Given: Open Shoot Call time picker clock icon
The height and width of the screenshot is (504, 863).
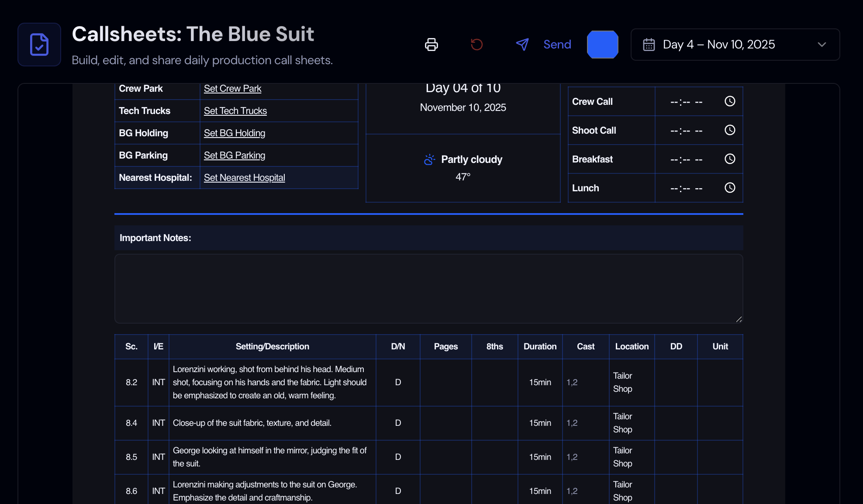Looking at the screenshot, I should tap(730, 130).
